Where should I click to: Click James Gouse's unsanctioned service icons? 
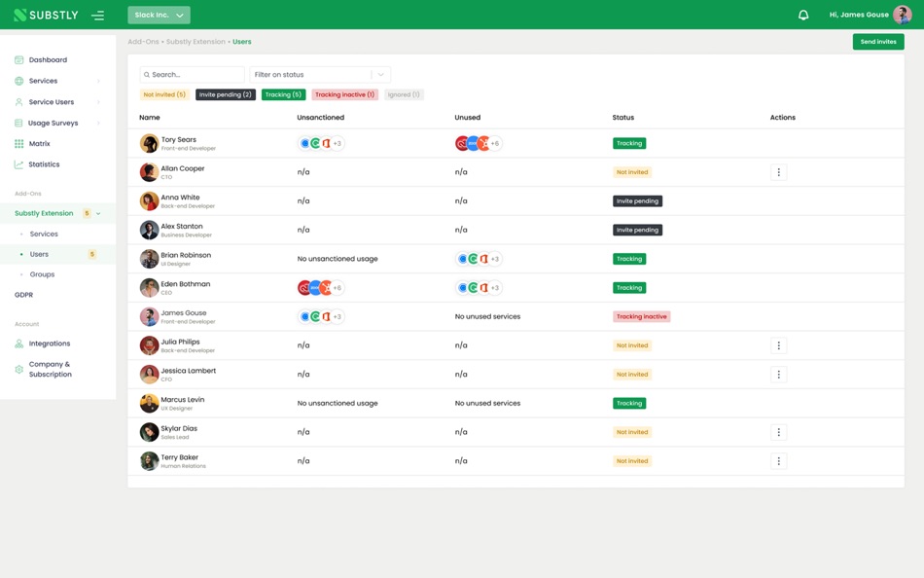coord(321,316)
